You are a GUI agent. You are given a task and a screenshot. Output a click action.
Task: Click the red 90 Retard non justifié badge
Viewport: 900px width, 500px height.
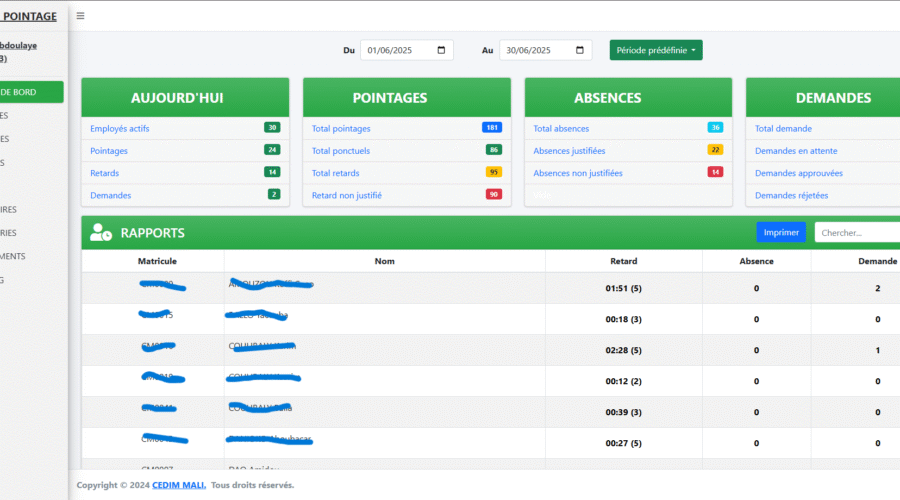click(493, 194)
